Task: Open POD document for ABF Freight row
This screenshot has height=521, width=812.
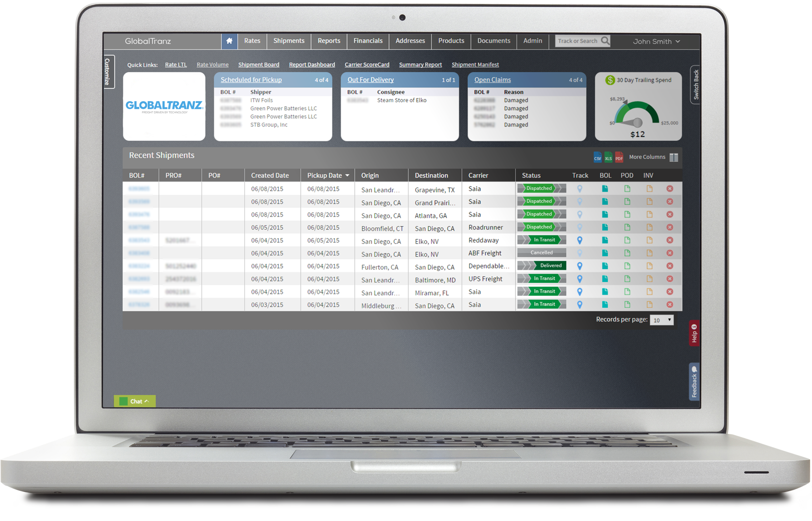Action: (627, 253)
